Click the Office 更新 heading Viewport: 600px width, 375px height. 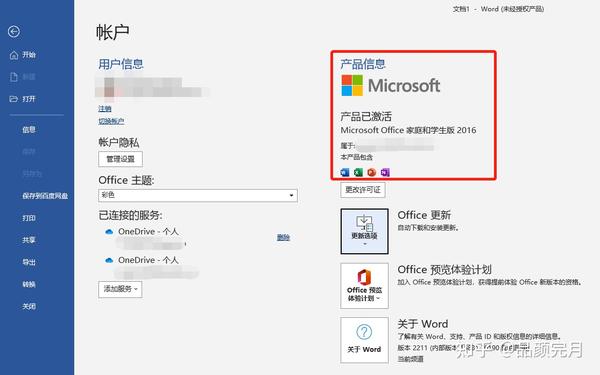click(424, 215)
